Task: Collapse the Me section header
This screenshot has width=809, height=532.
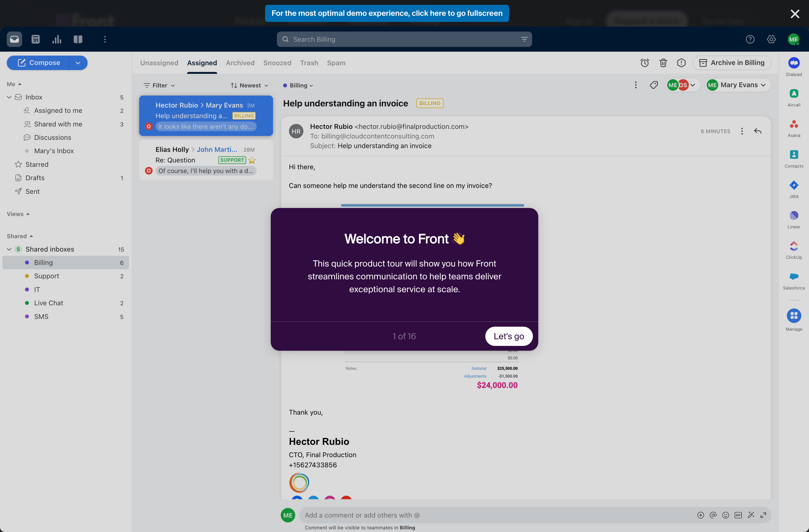Action: [x=14, y=84]
